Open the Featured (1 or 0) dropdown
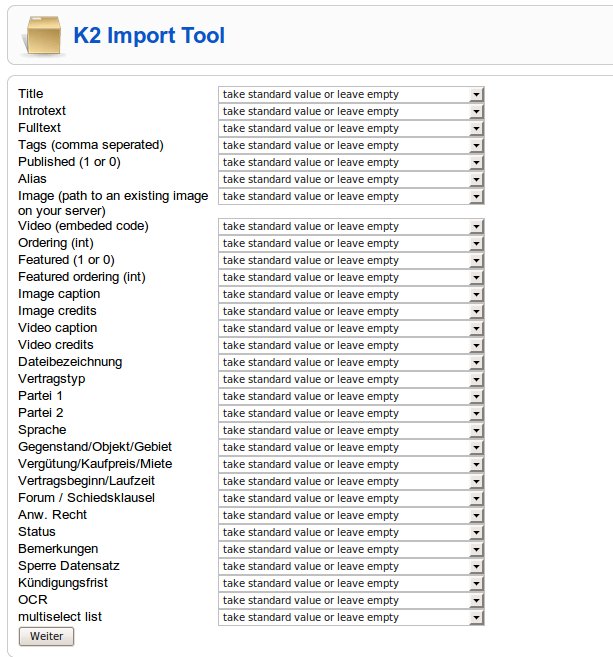The width and height of the screenshot is (613, 657). tap(351, 260)
